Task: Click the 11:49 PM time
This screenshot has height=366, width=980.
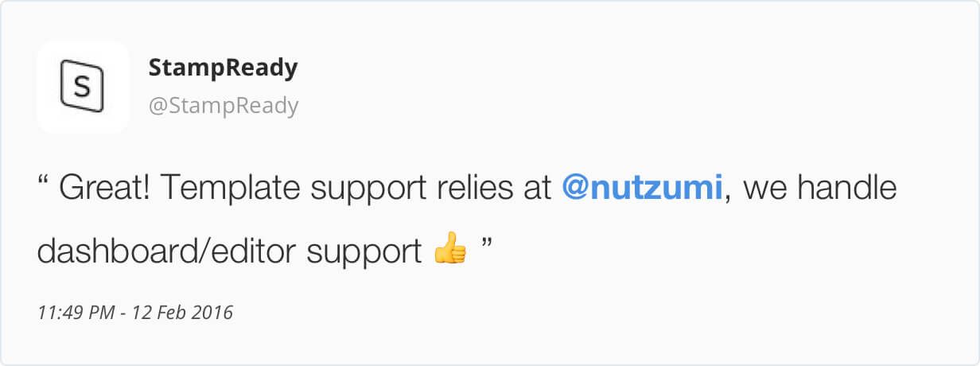Action: point(76,313)
